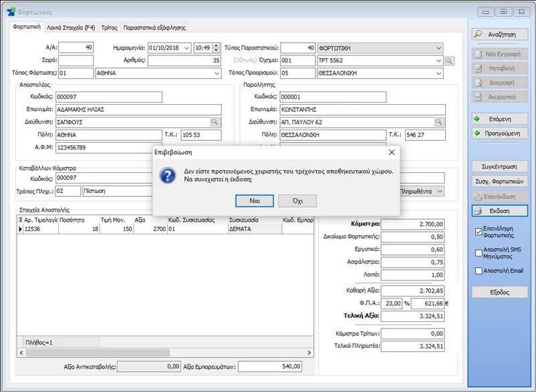Decline the dialog by clicking Όχι
The image size is (536, 392).
[297, 201]
